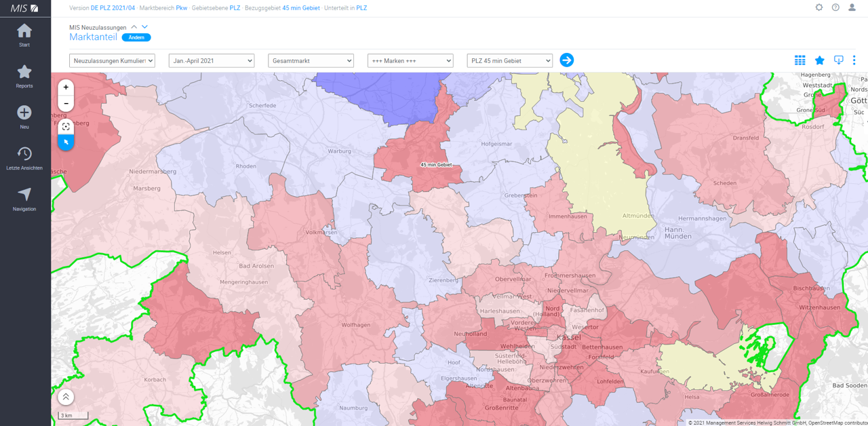
Task: Open the Gesamtmarkt dropdown
Action: point(311,60)
